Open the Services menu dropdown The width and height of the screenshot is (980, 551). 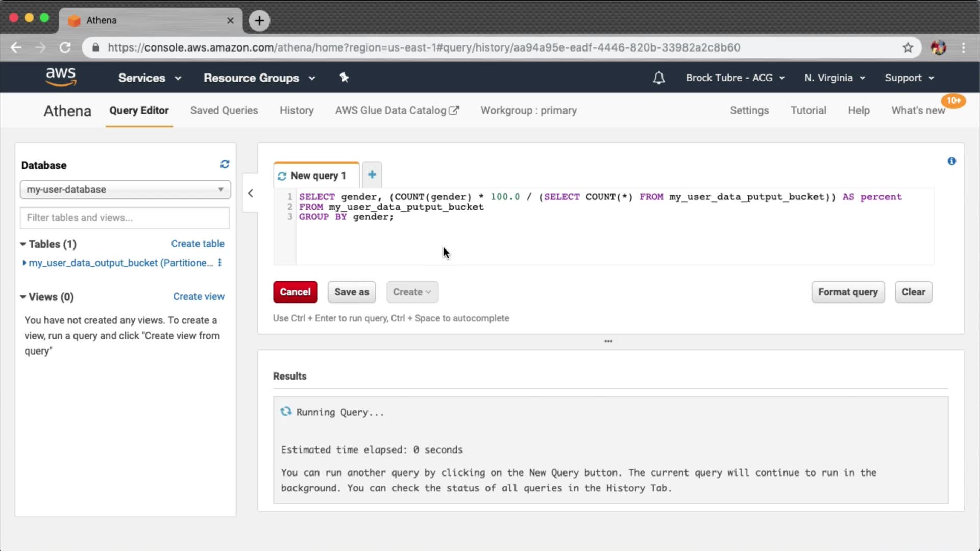(x=149, y=78)
